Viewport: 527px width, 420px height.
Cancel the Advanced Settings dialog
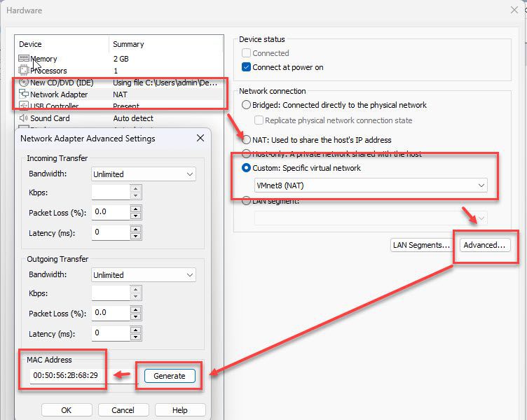click(x=123, y=410)
